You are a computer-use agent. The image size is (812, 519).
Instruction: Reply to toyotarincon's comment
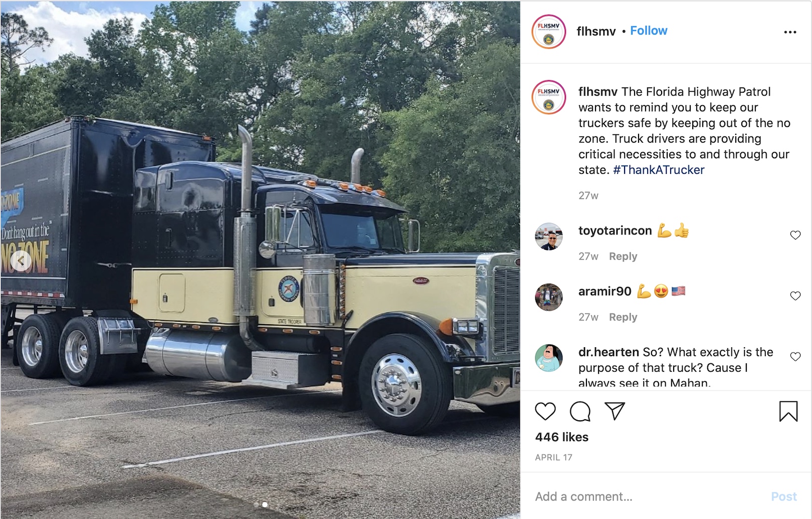pos(623,256)
